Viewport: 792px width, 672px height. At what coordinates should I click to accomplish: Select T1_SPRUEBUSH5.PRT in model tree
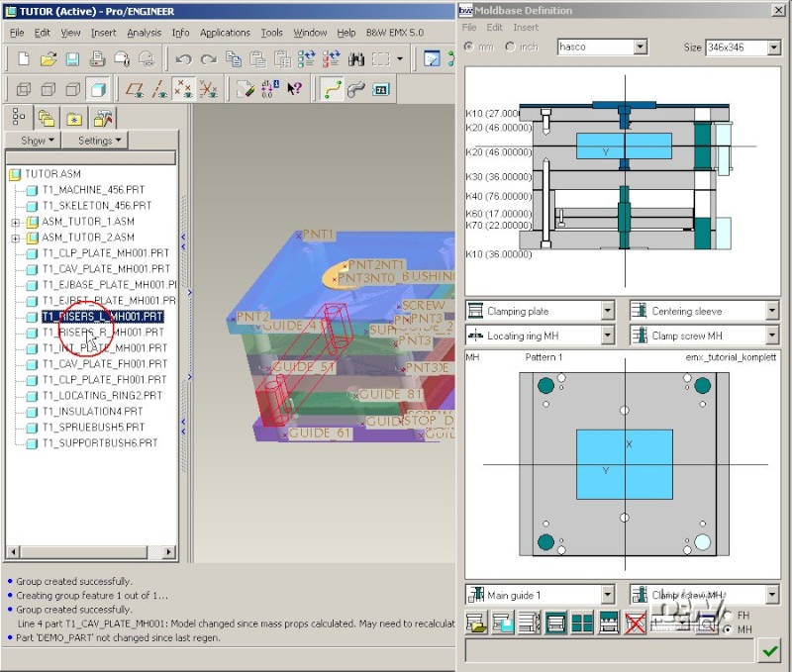pyautogui.click(x=93, y=428)
